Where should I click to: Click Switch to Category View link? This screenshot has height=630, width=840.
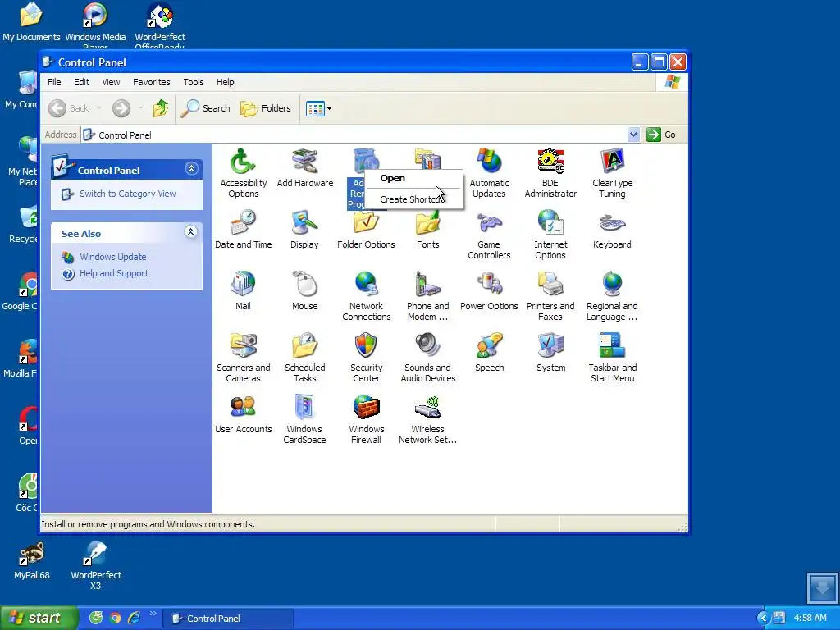click(x=127, y=194)
